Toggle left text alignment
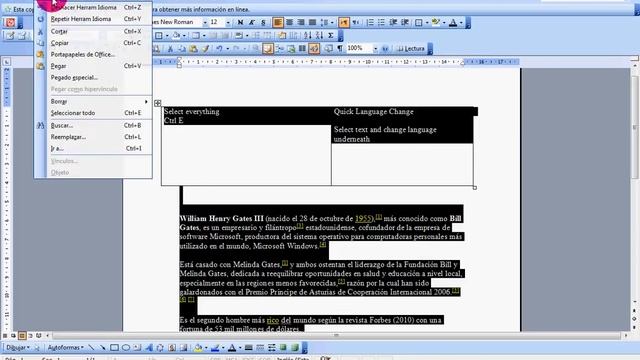 tap(278, 22)
